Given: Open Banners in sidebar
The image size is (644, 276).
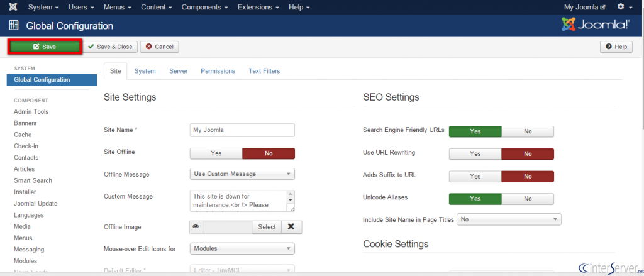Looking at the screenshot, I should click(25, 123).
